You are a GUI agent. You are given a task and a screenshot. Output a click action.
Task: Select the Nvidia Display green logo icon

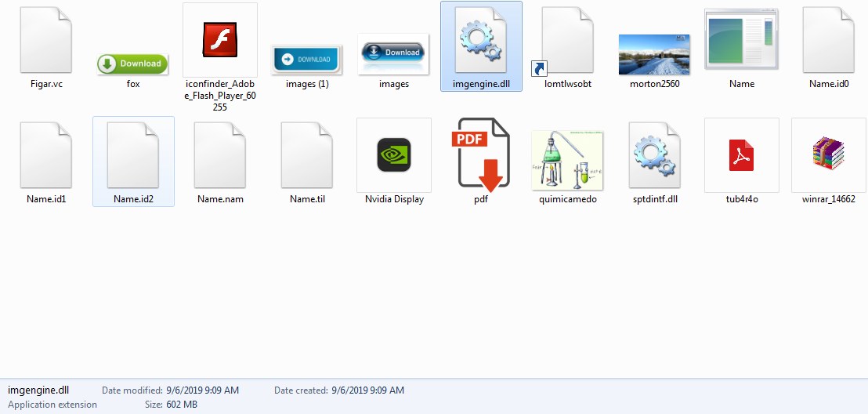(393, 155)
